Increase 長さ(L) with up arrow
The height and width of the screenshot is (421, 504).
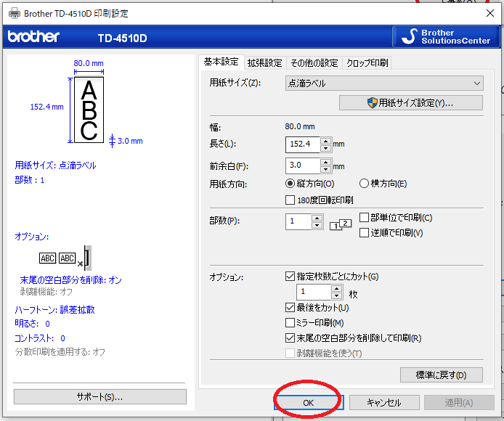[325, 141]
